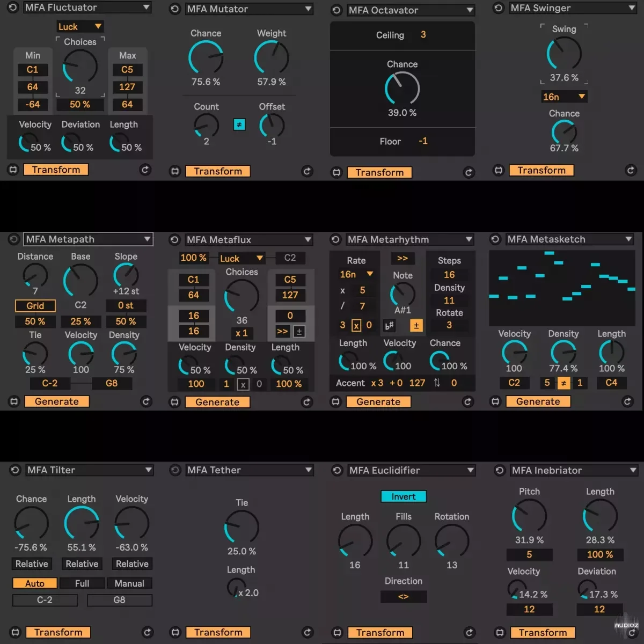
Task: Click the reset icon beside MFA Euclidifier title
Action: click(336, 470)
